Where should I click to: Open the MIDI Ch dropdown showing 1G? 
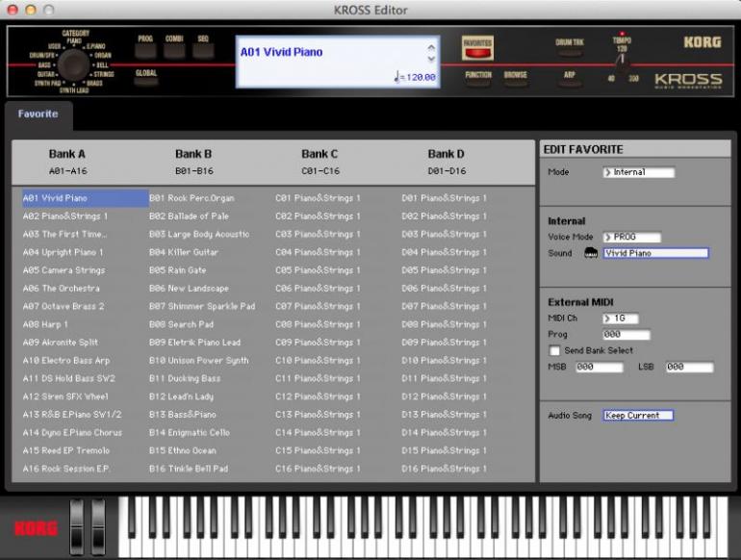[621, 318]
